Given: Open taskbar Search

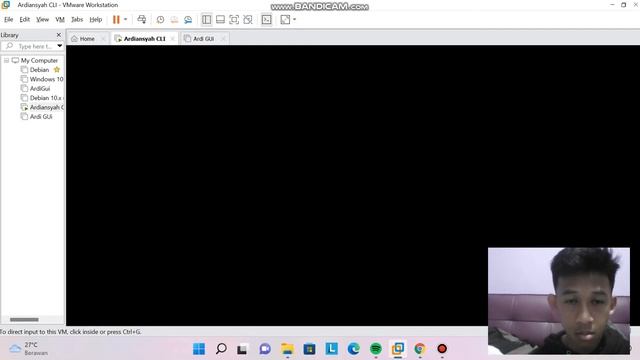Looking at the screenshot, I should click(x=221, y=349).
